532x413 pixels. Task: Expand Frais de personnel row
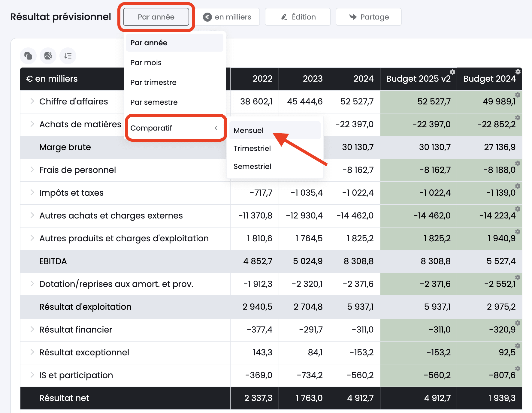click(x=32, y=170)
